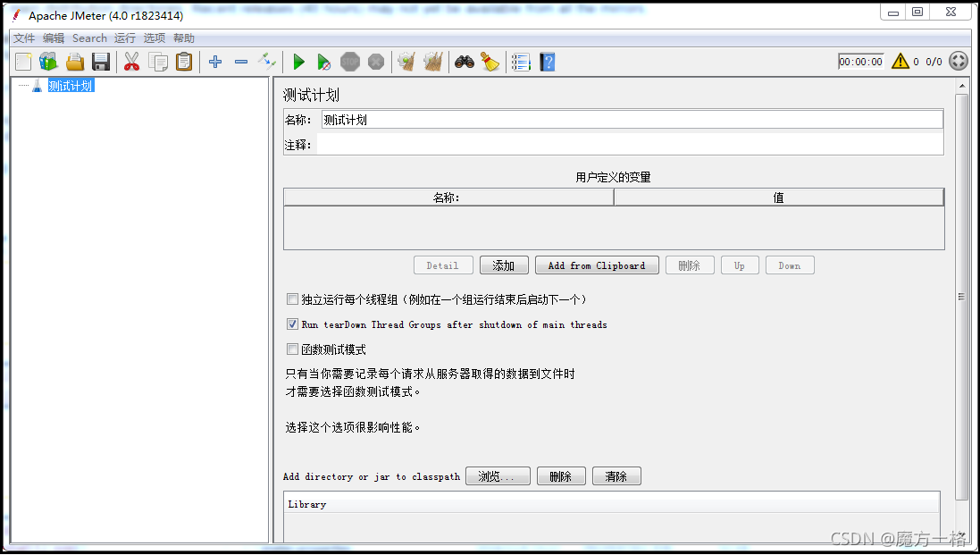The height and width of the screenshot is (555, 980).
Task: Enable the 函数测试模式 checkbox
Action: coord(292,349)
